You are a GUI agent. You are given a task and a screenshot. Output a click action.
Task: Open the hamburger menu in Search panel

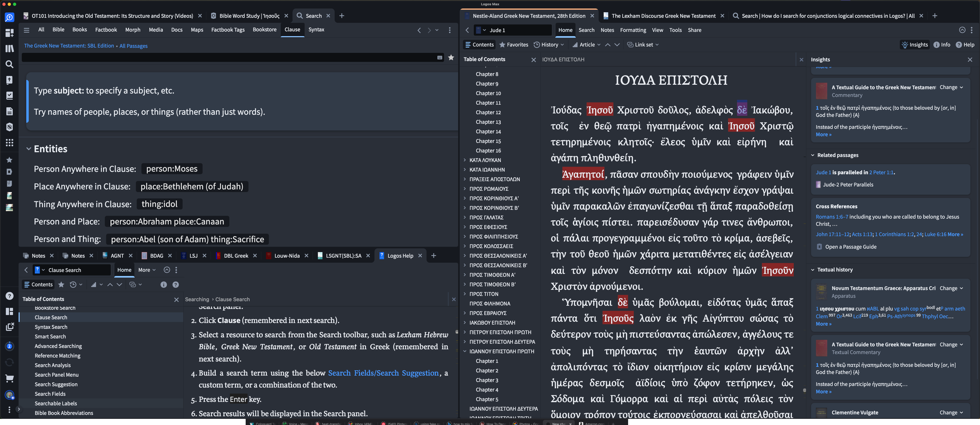click(26, 30)
